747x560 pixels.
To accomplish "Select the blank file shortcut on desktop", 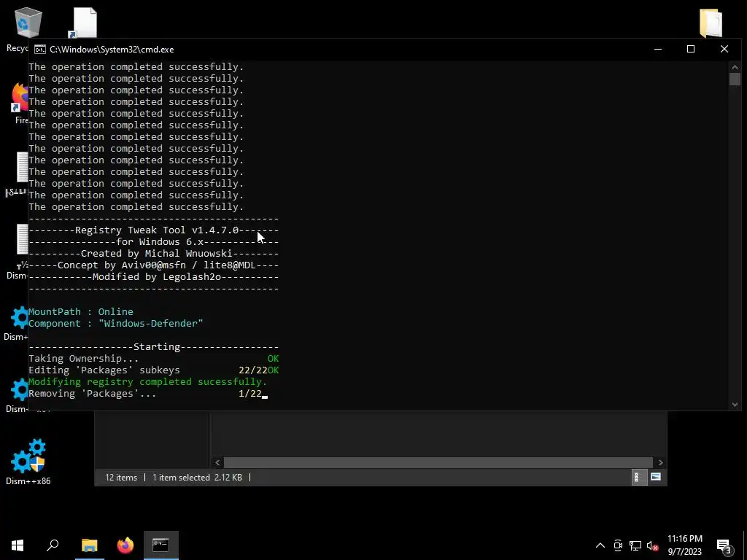I will point(85,23).
